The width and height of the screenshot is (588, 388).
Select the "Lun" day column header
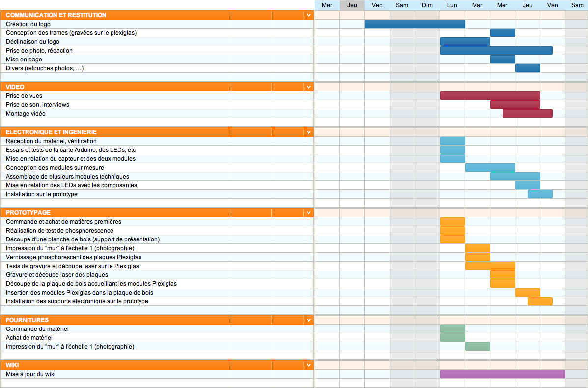[452, 5]
